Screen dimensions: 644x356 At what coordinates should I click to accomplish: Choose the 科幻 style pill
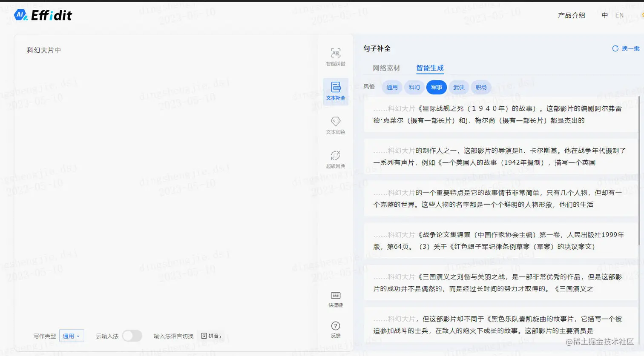pyautogui.click(x=414, y=87)
